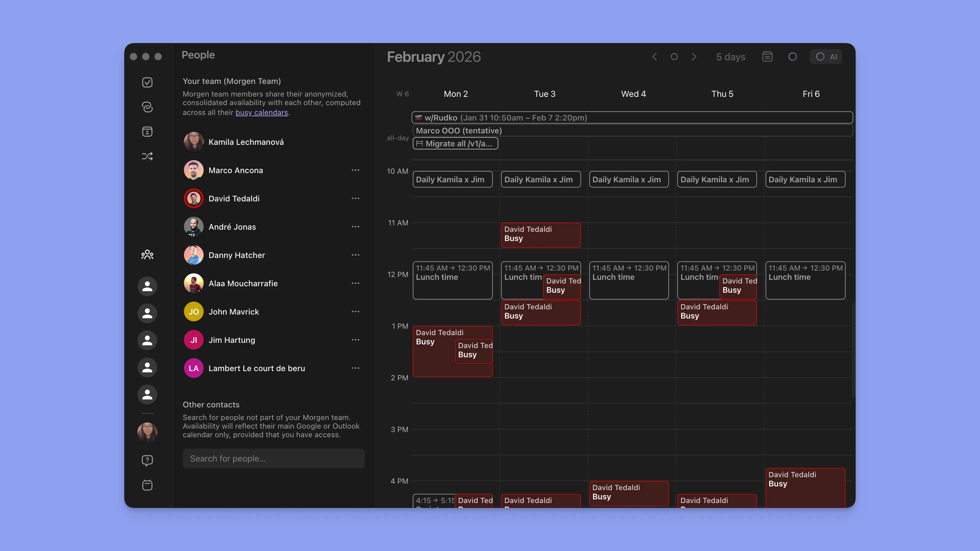
Task: Click the February 2026 month title
Action: 434,57
